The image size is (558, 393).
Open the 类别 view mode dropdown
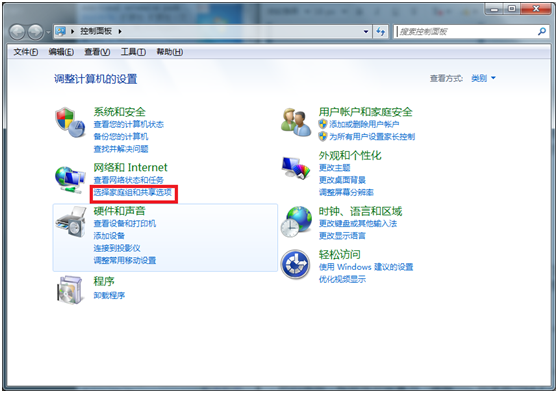(x=483, y=78)
